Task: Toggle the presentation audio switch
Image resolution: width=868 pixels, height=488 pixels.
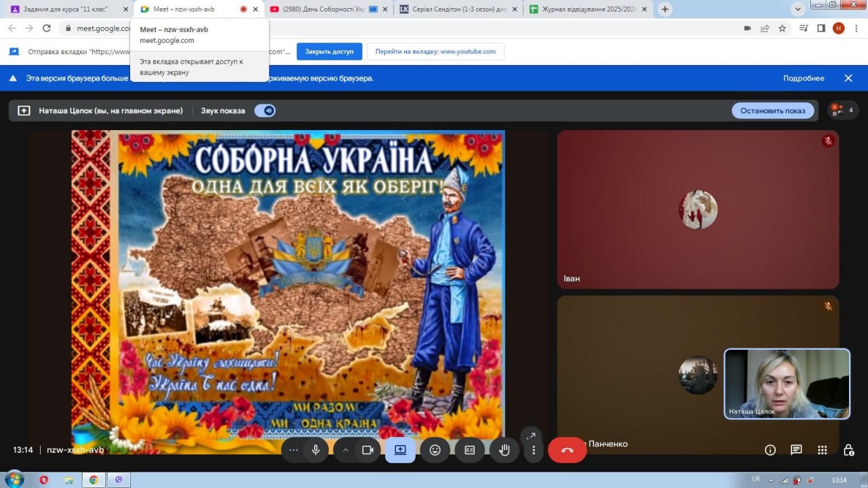Action: coord(265,110)
